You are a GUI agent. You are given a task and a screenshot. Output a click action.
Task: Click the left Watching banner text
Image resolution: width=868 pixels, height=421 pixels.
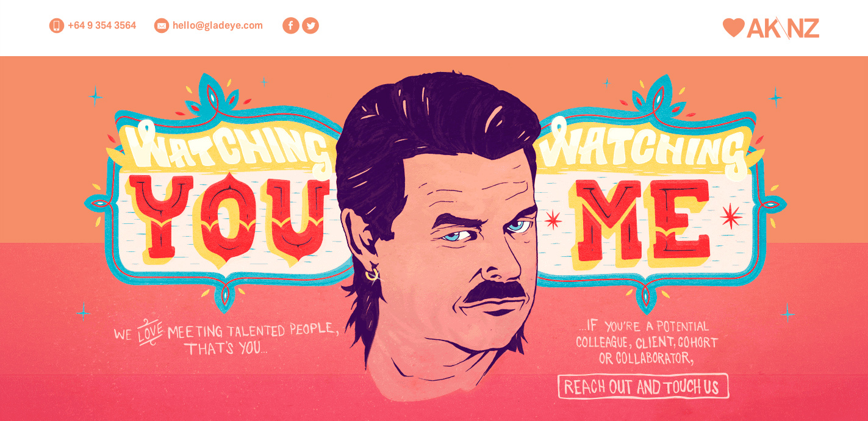pos(227,145)
